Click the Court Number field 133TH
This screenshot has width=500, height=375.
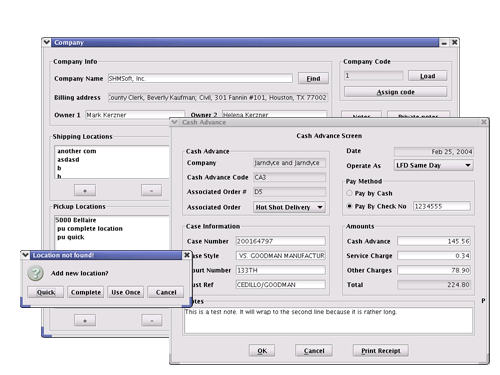point(280,270)
